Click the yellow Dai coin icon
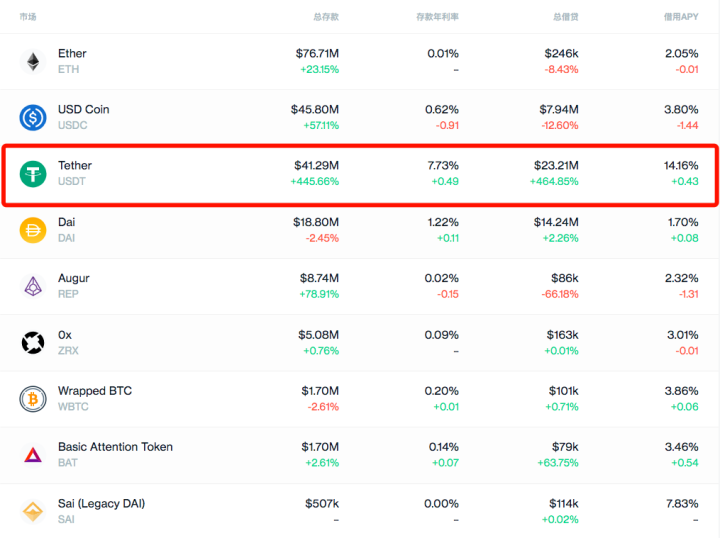 coord(33,230)
